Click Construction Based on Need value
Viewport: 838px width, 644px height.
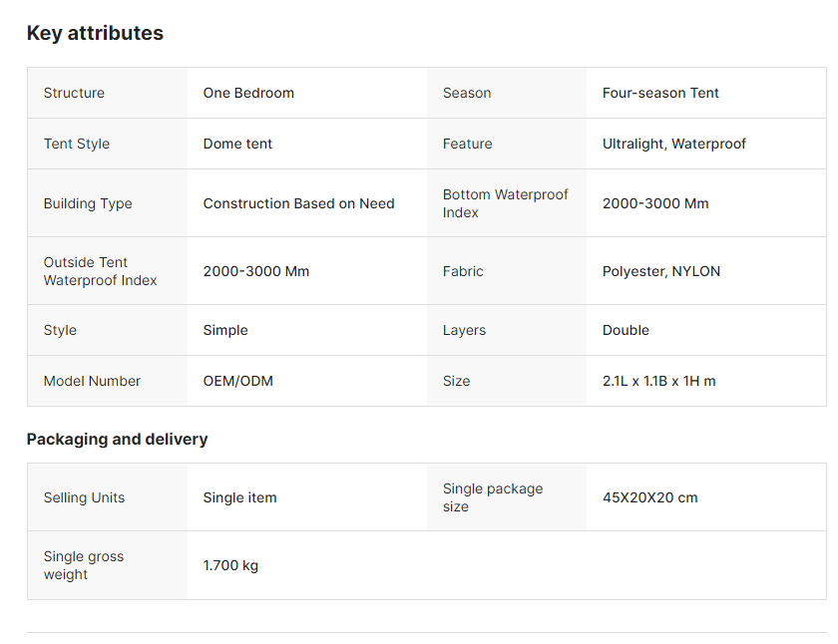(298, 203)
